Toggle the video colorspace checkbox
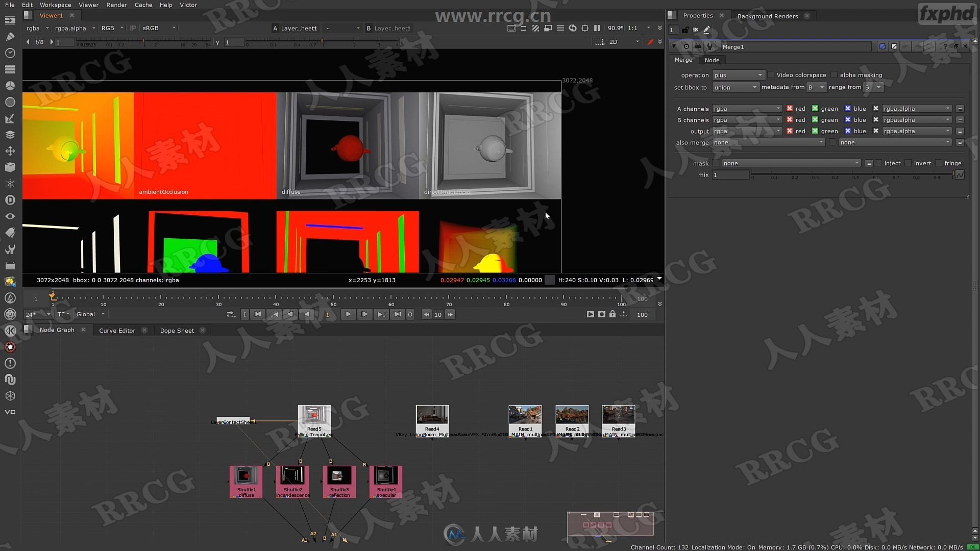The image size is (980, 551). [x=770, y=74]
